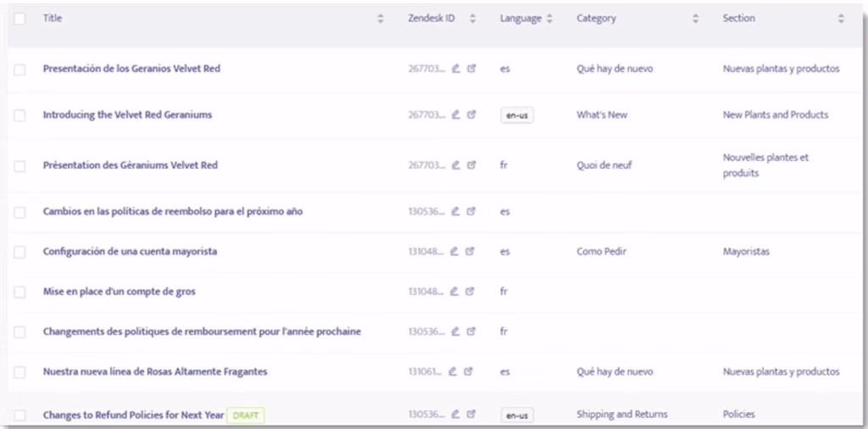868x429 pixels.
Task: Edit Changes to Refund Policies draft article
Action: [455, 414]
